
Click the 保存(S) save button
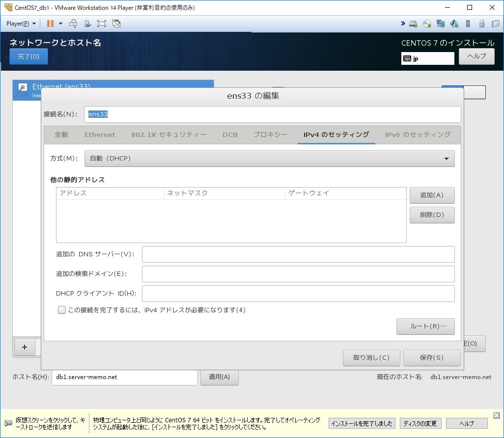pyautogui.click(x=432, y=358)
